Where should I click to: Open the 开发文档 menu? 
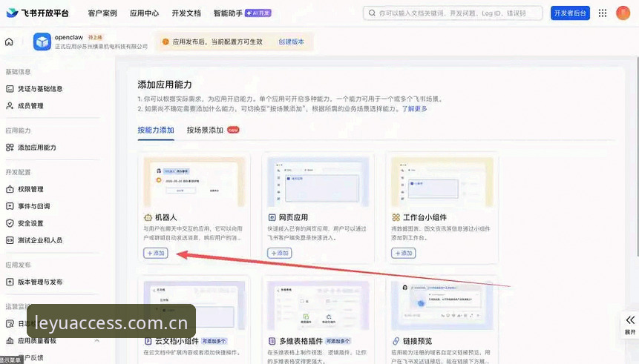tap(186, 13)
